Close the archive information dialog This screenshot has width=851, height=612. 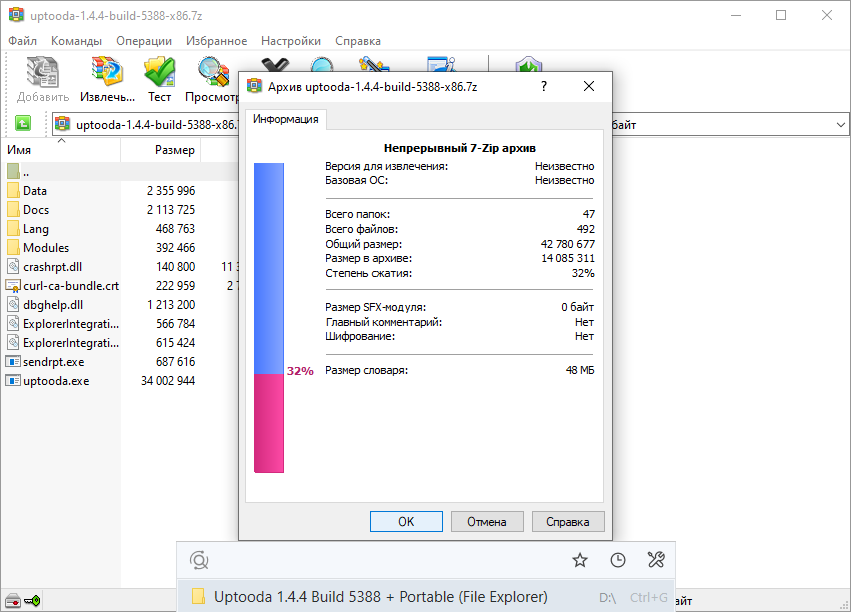(x=589, y=86)
